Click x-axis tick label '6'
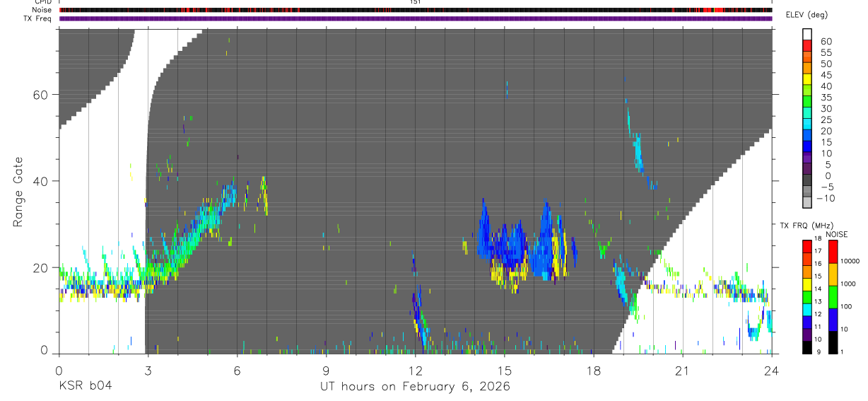 coord(237,370)
